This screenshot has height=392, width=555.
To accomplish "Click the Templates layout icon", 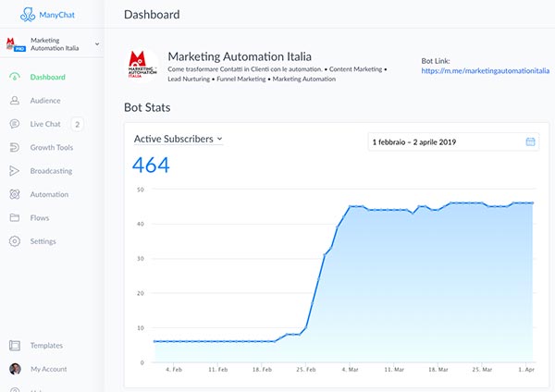I will pos(15,345).
